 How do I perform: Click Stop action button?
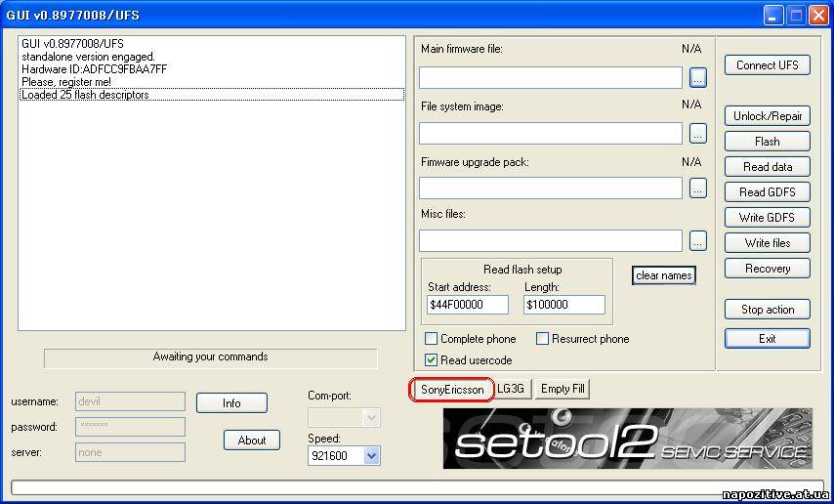(767, 310)
